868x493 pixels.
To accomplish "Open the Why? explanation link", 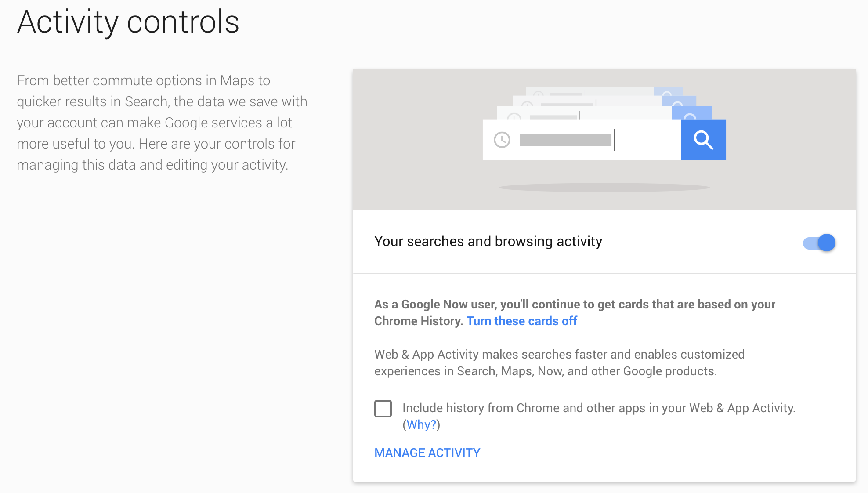I will pyautogui.click(x=421, y=424).
